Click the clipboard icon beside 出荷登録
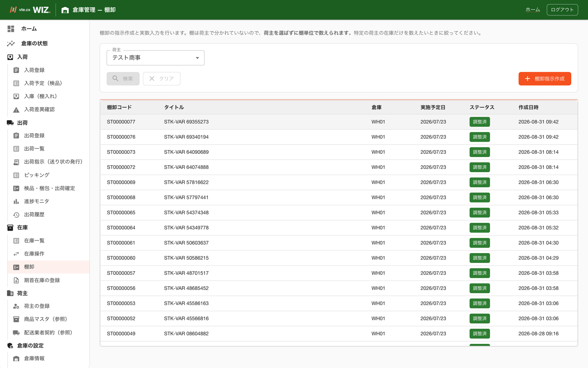 tap(16, 136)
